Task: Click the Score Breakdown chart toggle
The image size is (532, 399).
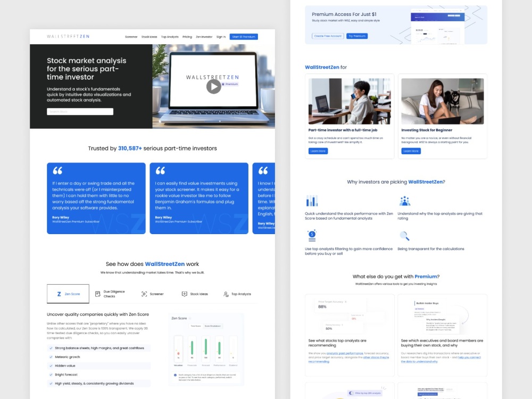Action: pos(213,326)
